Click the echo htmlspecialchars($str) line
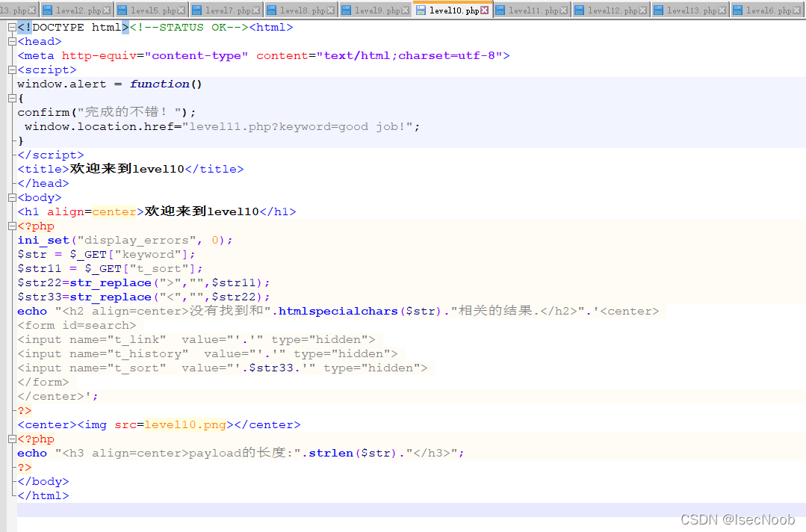This screenshot has height=532, width=806. coord(338,311)
